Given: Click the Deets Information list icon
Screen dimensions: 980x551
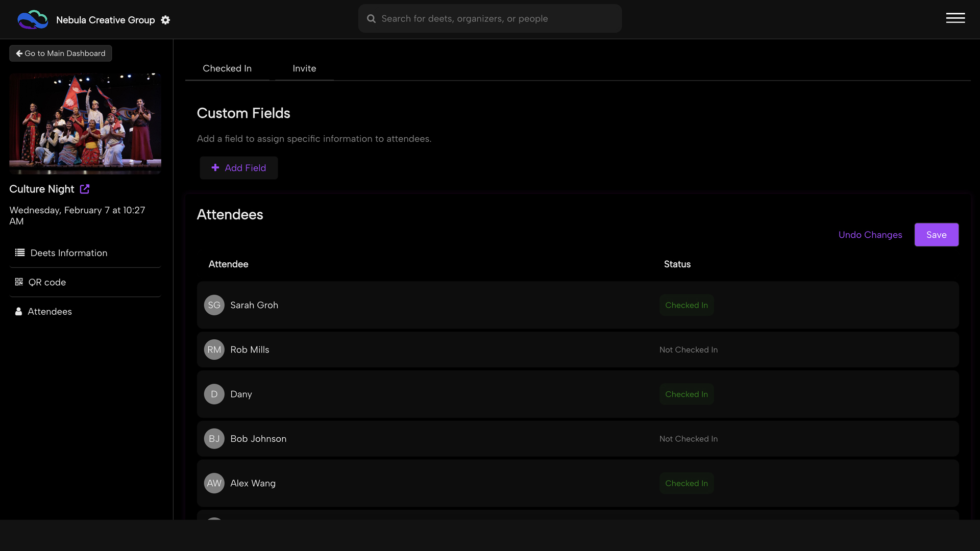Looking at the screenshot, I should click(19, 253).
